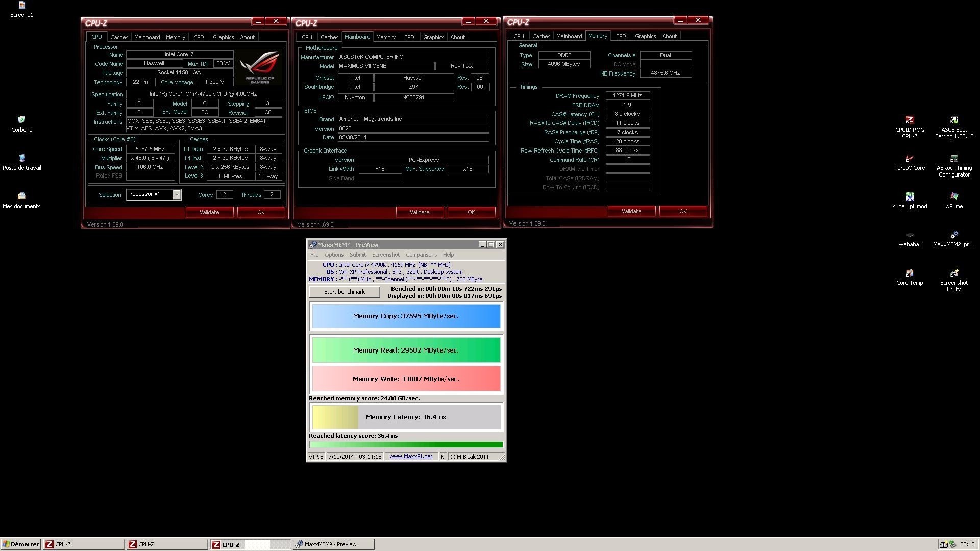Switch to MaxxMEM² - PreView taskbar button

coord(333,544)
